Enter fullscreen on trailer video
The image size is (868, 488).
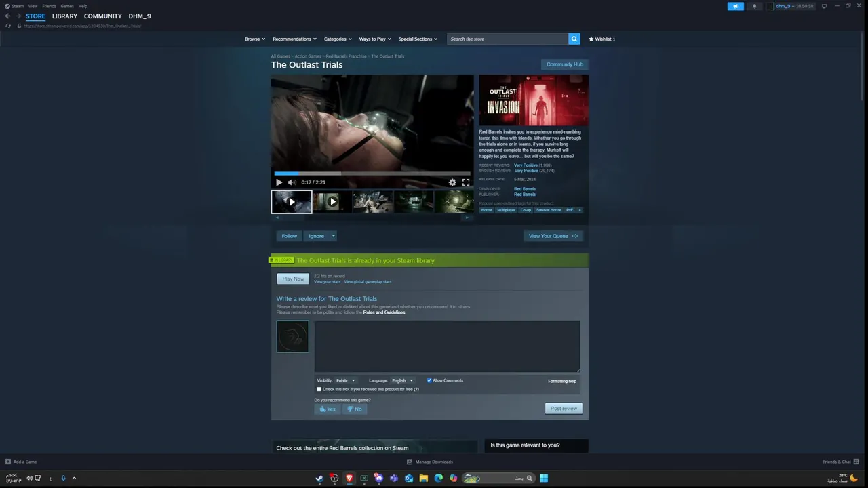click(466, 182)
